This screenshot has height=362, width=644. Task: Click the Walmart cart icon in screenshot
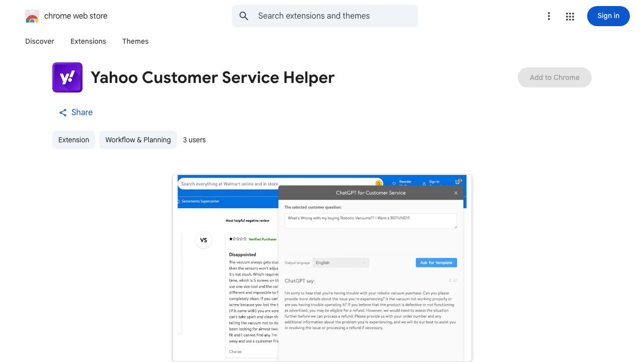tap(458, 182)
